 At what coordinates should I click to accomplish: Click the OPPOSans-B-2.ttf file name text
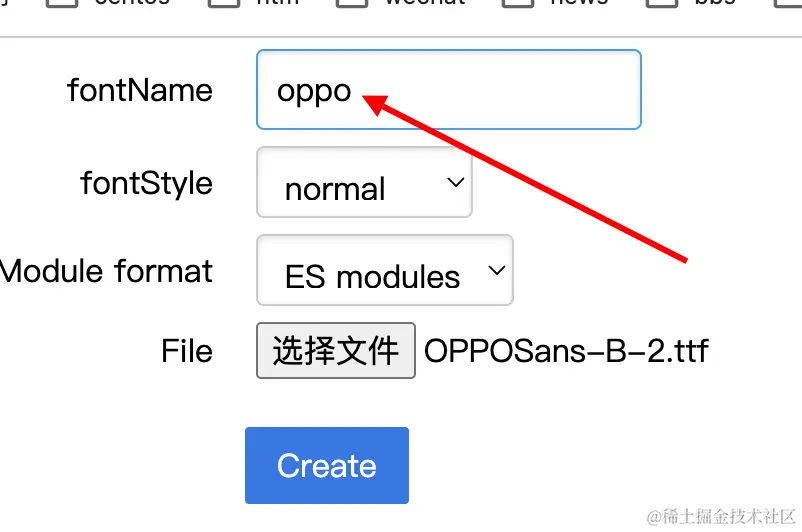coord(566,351)
